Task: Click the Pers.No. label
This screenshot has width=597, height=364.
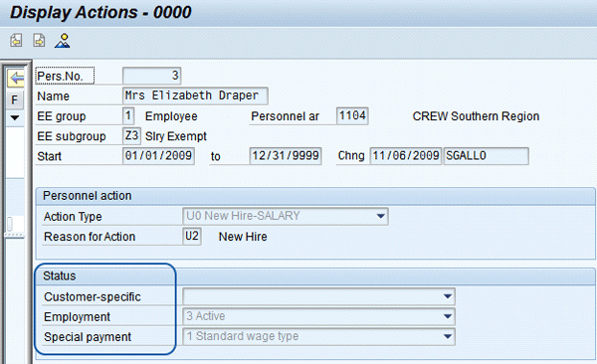Action: (60, 77)
